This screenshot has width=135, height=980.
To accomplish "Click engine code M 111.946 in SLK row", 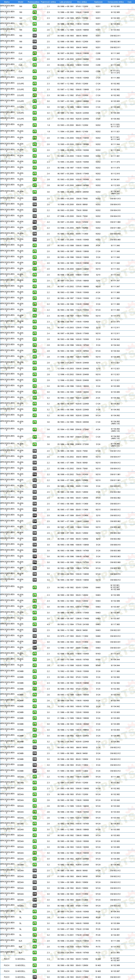I will coord(115,941).
